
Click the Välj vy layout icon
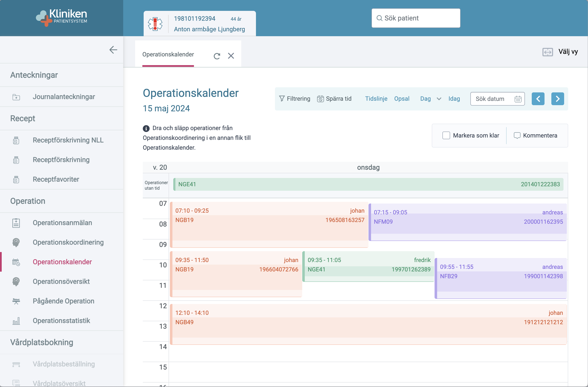(x=548, y=52)
